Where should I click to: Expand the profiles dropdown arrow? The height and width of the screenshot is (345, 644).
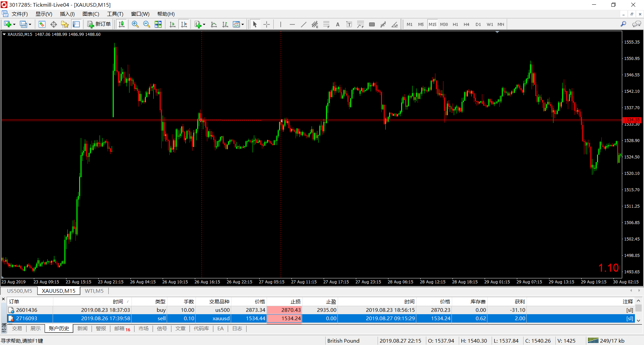[x=30, y=24]
